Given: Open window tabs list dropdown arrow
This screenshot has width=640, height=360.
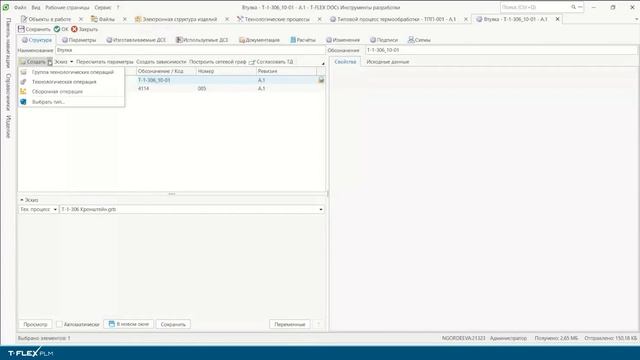Looking at the screenshot, I should click(x=636, y=19).
